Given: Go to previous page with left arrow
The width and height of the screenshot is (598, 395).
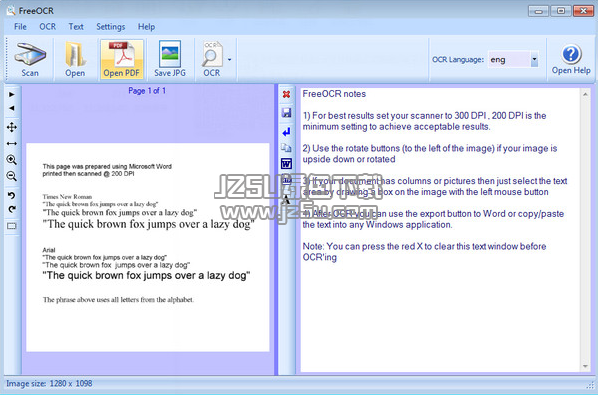Looking at the screenshot, I should click(x=12, y=108).
